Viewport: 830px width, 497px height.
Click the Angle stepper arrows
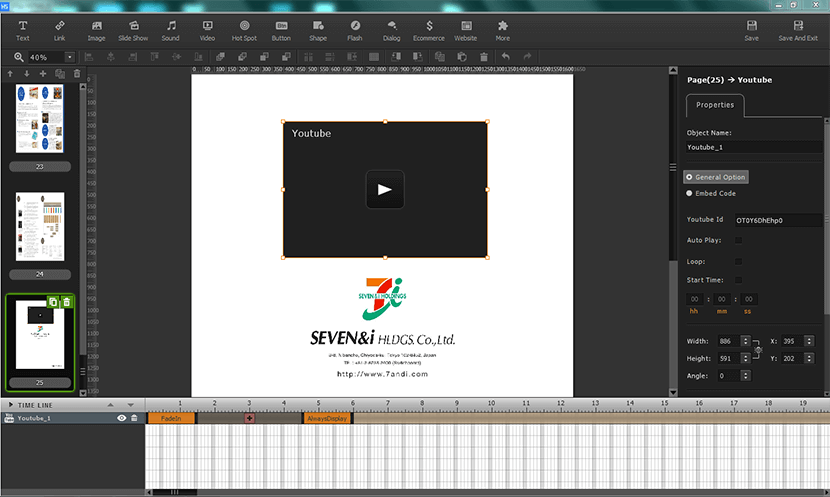[x=745, y=376]
